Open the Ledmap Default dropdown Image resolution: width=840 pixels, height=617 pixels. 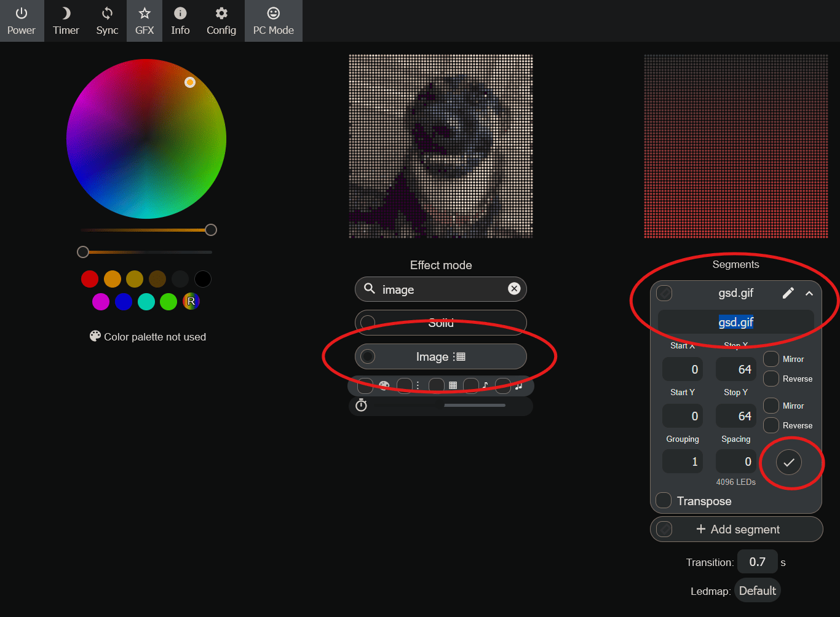point(757,591)
